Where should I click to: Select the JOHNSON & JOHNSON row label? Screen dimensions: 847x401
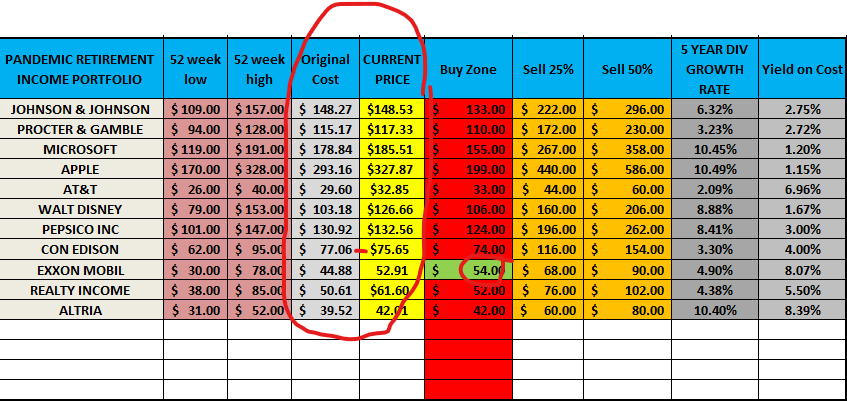tap(80, 110)
